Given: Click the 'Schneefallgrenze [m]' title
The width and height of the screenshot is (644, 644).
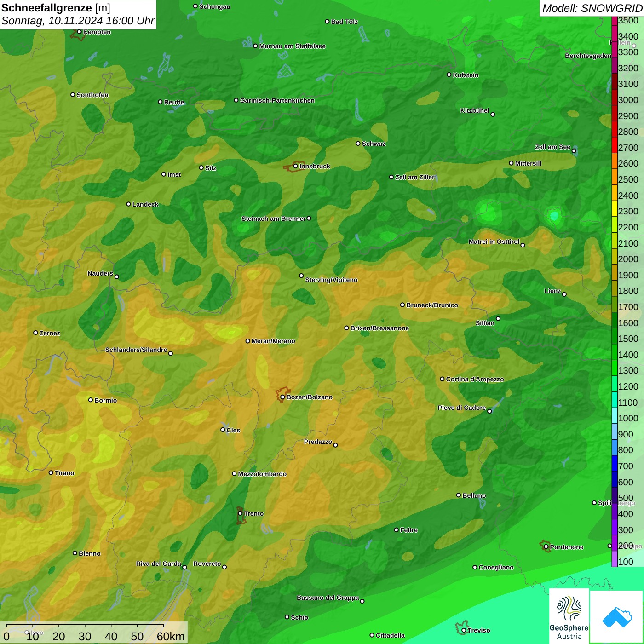Looking at the screenshot, I should 56,8.
